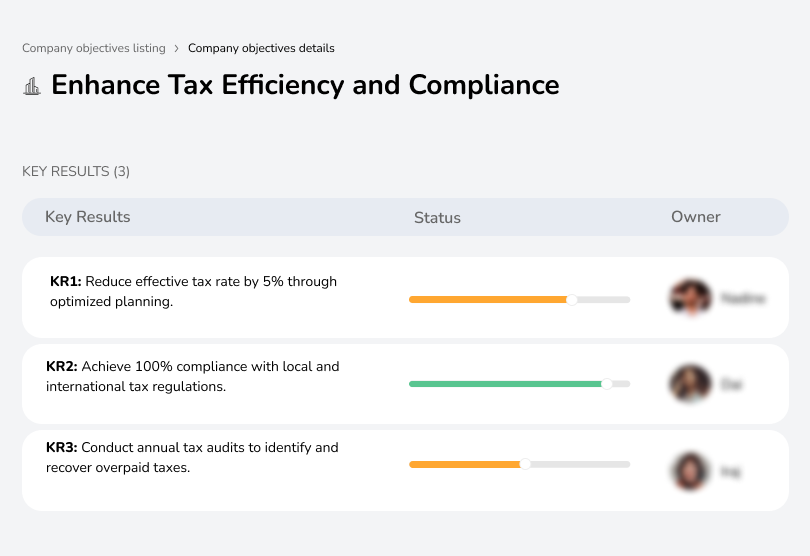
Task: Click the Enhance Tax Efficiency and Compliance title
Action: [x=305, y=85]
